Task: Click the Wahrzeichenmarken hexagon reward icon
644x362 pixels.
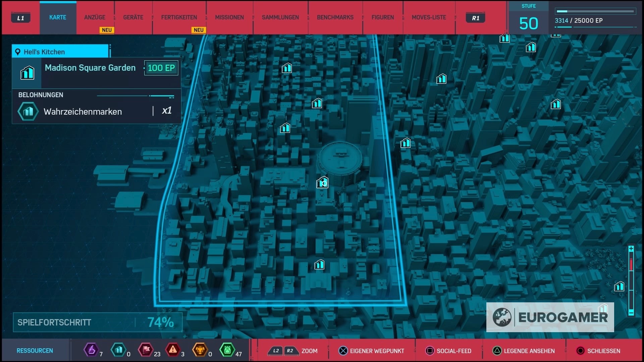Action: [x=28, y=111]
